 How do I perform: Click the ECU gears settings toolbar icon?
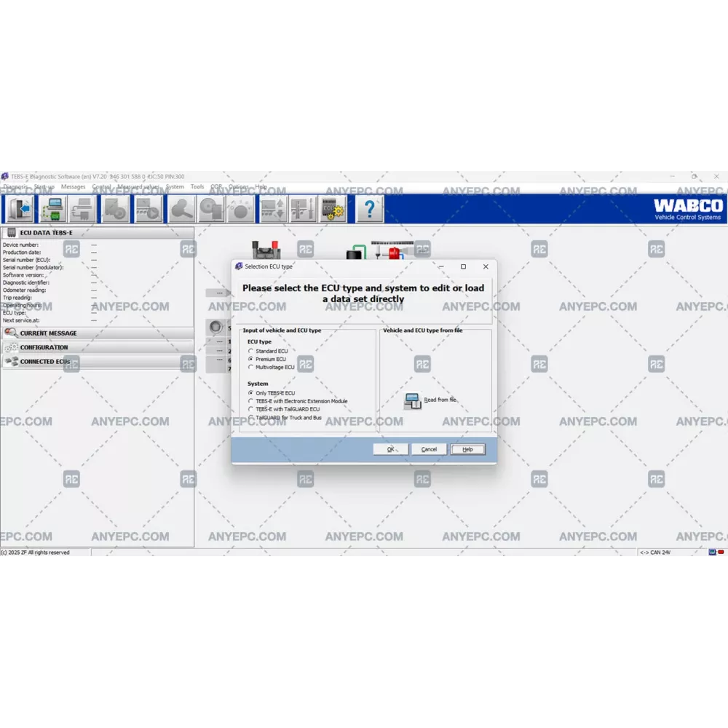(334, 210)
